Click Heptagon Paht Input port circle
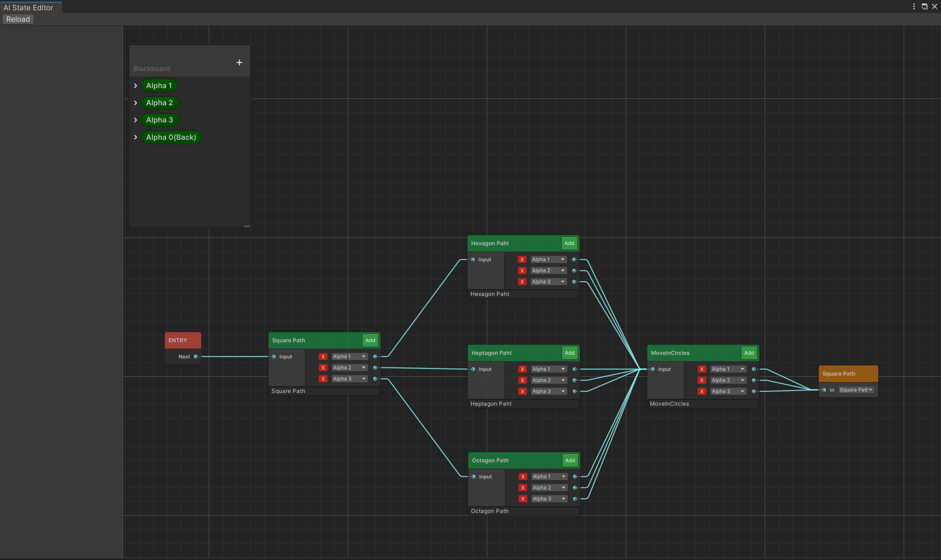 coord(473,369)
